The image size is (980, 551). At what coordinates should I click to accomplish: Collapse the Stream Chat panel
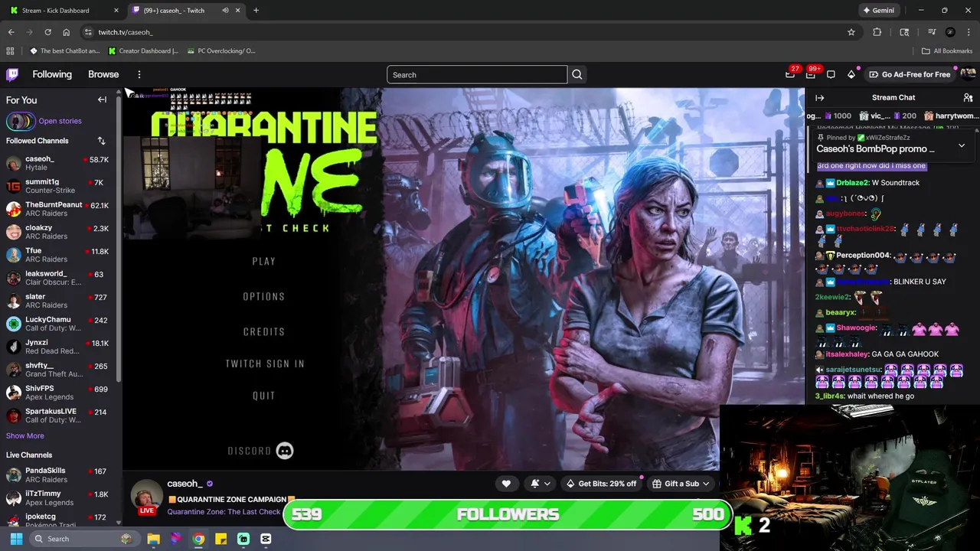(819, 98)
